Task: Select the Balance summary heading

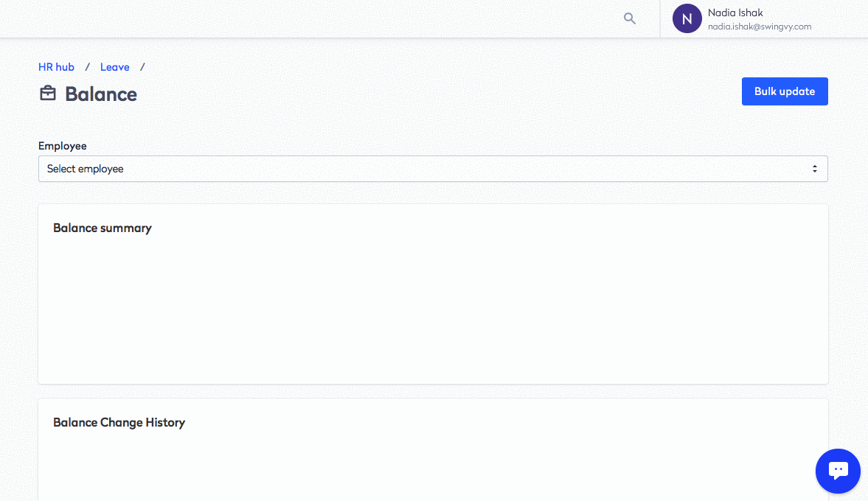Action: click(x=103, y=228)
